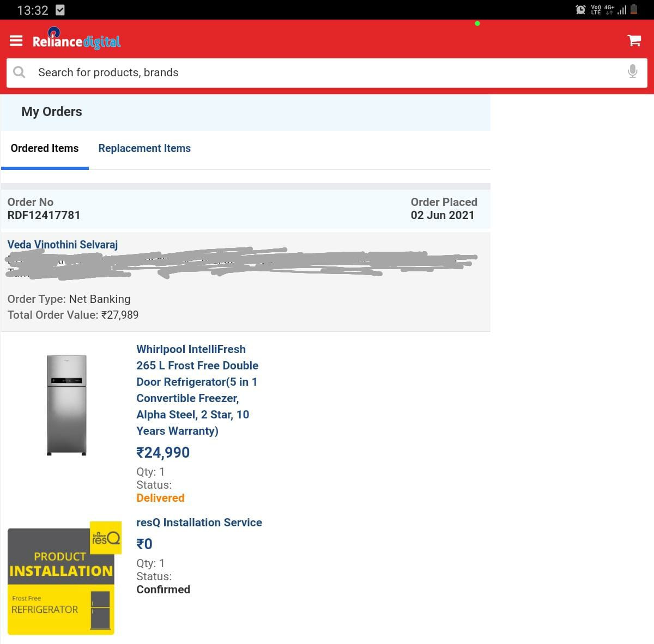Viewport: 654px width, 644px height.
Task: Open resQ Installation Service link
Action: point(199,523)
